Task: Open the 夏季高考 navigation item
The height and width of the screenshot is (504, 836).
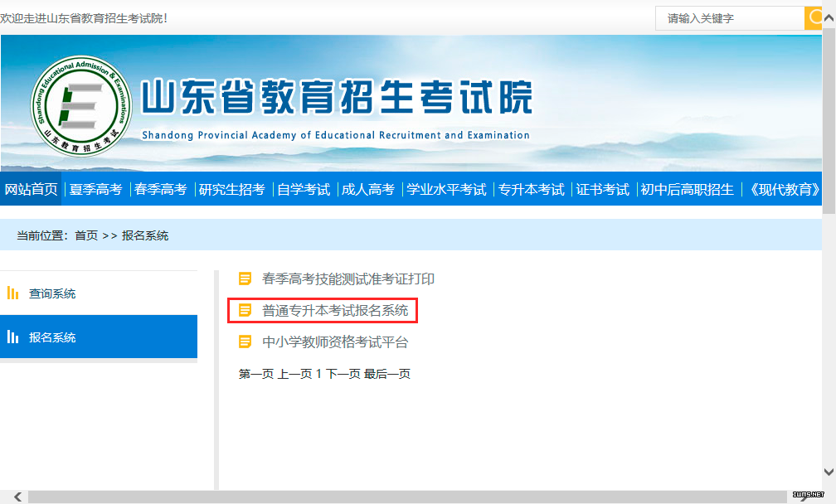Action: 96,189
